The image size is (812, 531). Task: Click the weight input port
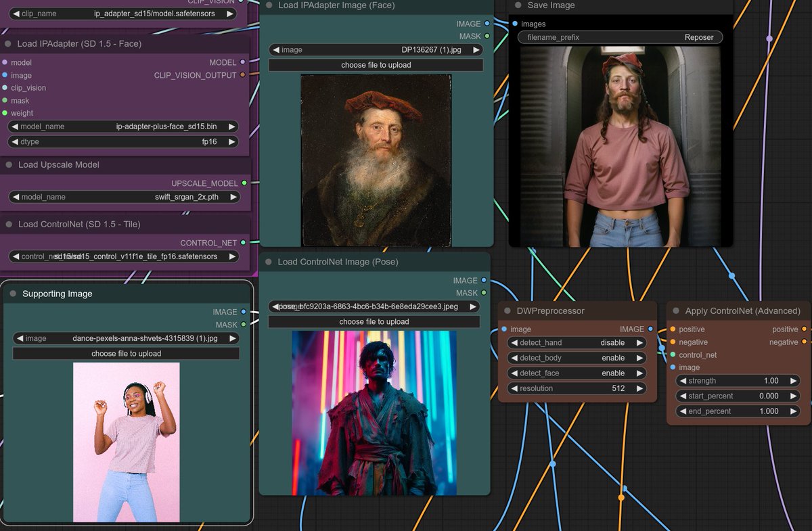[5, 113]
